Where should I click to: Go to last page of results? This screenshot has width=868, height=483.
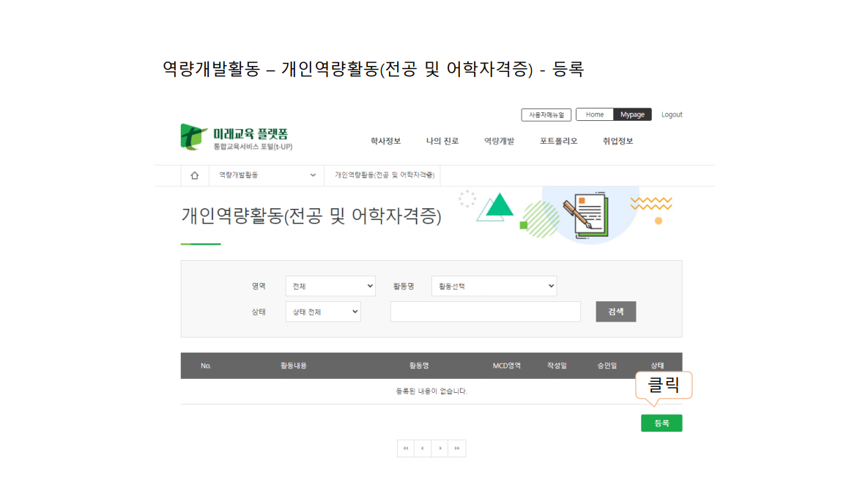(457, 449)
